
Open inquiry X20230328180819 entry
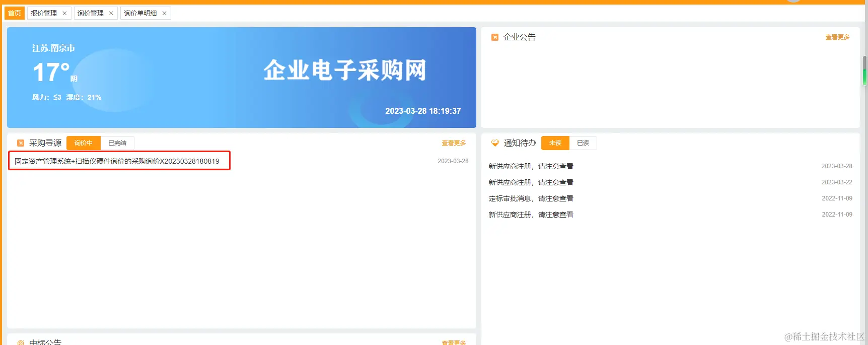[117, 161]
